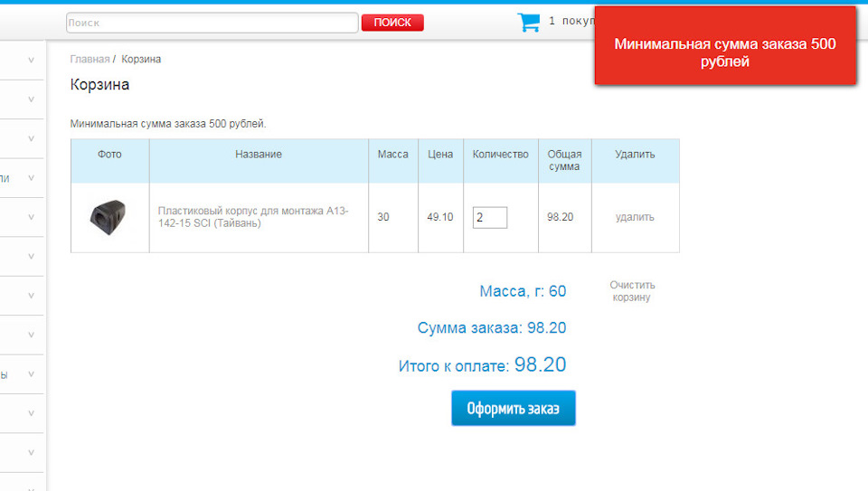The height and width of the screenshot is (491, 868).
Task: Go to Главная via breadcrumb
Action: [x=90, y=60]
